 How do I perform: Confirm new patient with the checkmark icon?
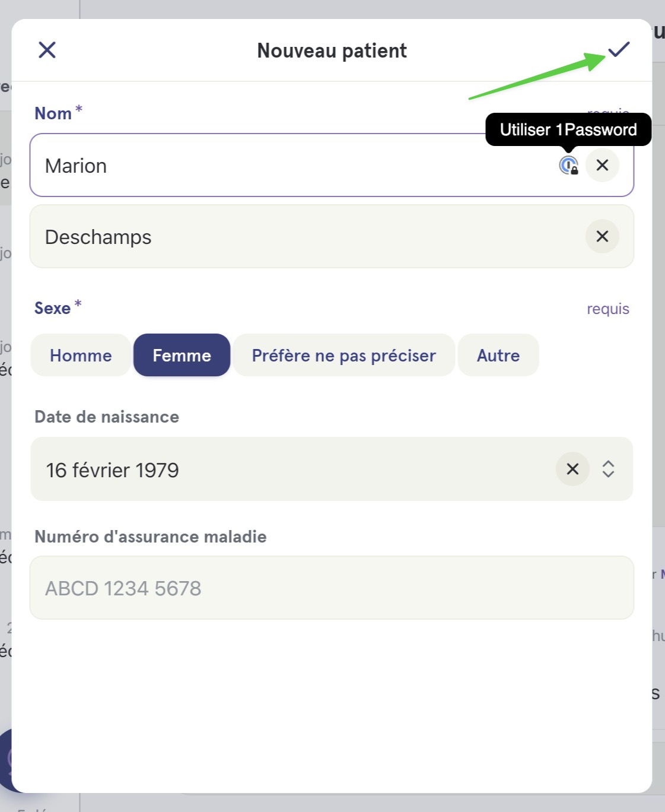[x=618, y=49]
